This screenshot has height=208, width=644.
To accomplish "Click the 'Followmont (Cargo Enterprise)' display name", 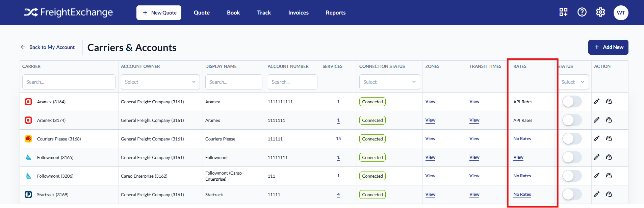I will (224, 176).
